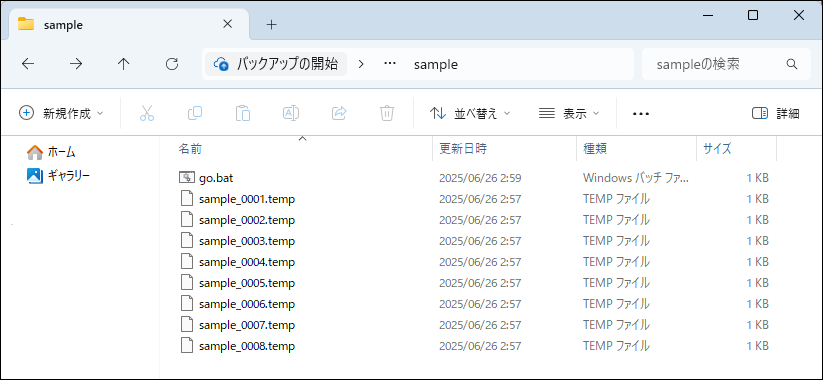This screenshot has height=380, width=823.
Task: Select the file go.bat
Action: [216, 178]
